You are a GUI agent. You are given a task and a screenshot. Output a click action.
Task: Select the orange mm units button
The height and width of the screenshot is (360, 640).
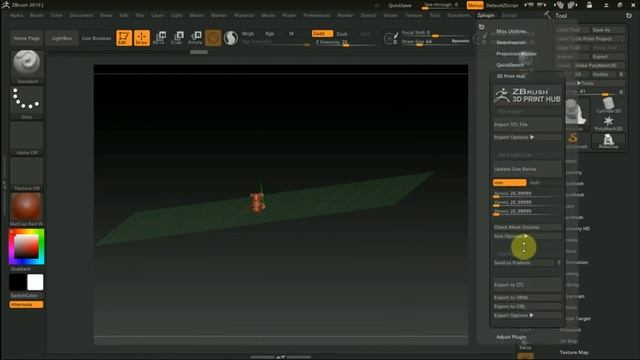coord(509,182)
